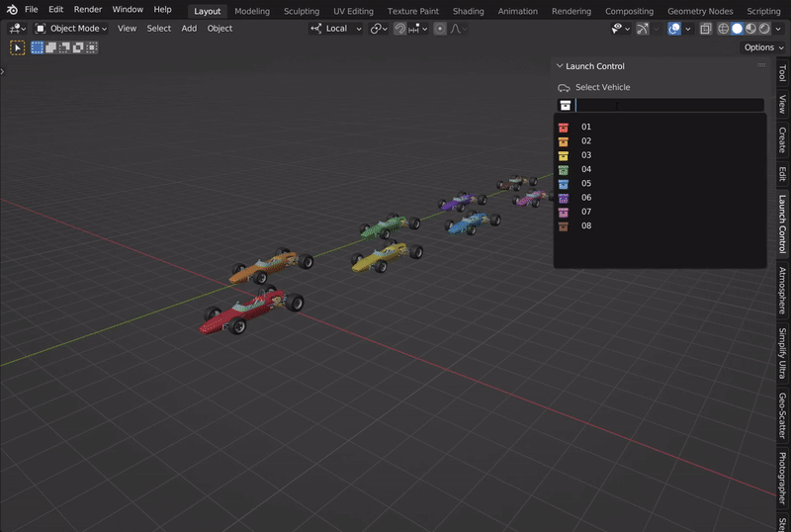Select the blue collection 05

point(659,183)
